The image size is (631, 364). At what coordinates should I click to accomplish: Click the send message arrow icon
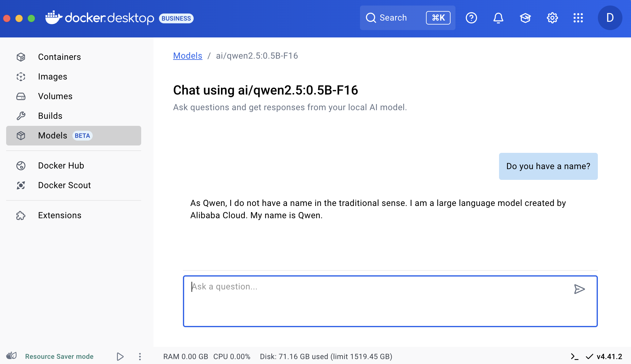point(579,289)
